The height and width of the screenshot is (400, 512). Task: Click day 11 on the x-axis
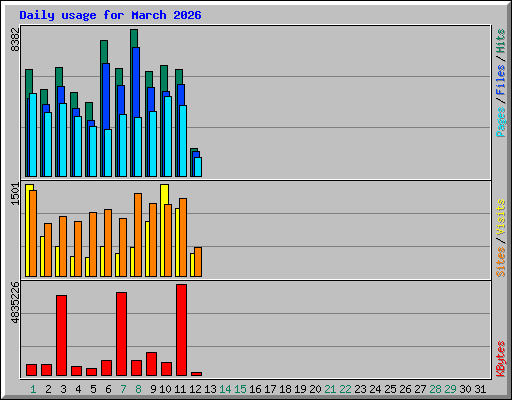pos(180,389)
